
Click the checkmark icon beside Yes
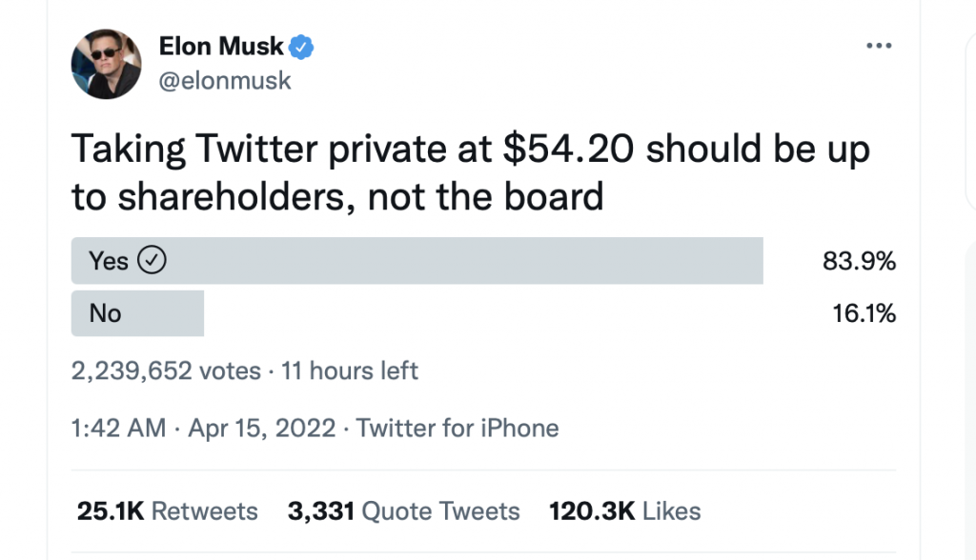152,260
